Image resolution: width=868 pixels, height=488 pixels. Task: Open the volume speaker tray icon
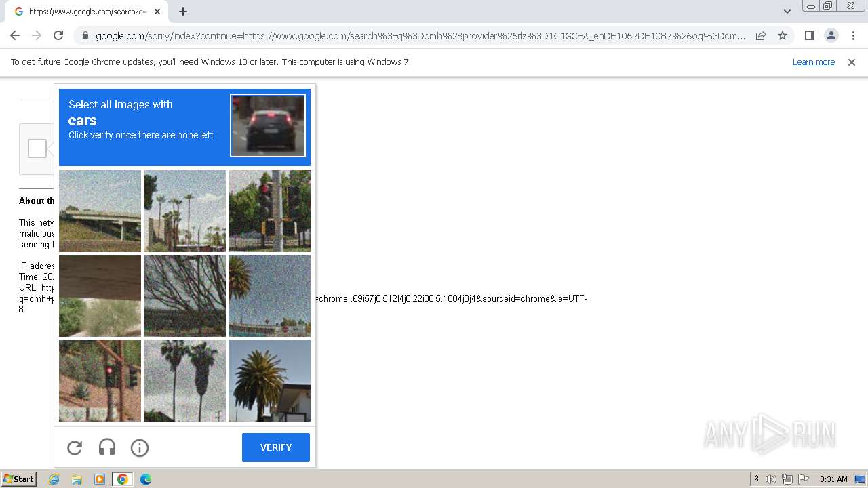point(771,479)
